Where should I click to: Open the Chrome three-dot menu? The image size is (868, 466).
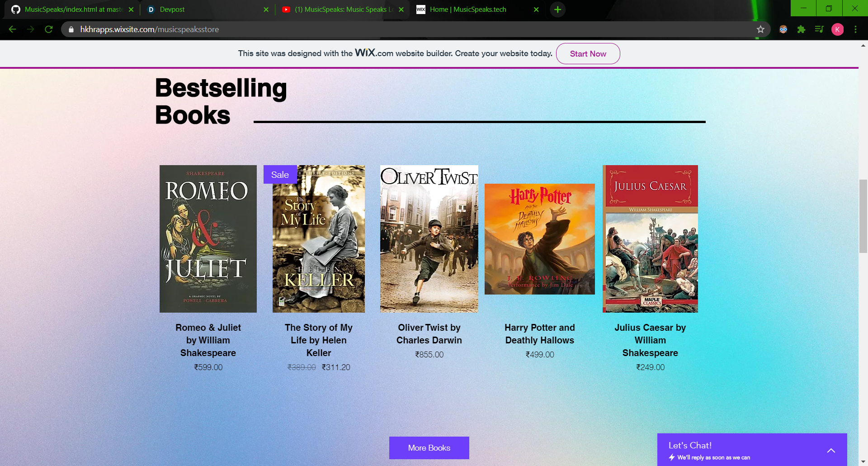click(855, 29)
